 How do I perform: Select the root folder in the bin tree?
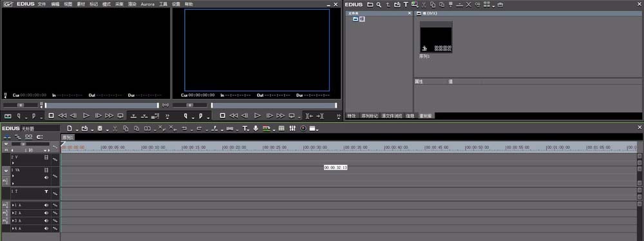point(359,19)
